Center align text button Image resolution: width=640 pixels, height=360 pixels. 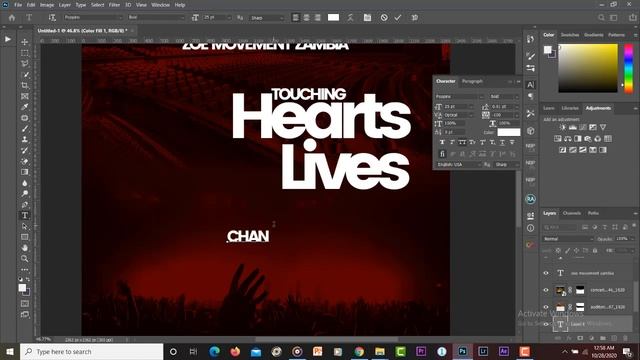pyautogui.click(x=307, y=18)
